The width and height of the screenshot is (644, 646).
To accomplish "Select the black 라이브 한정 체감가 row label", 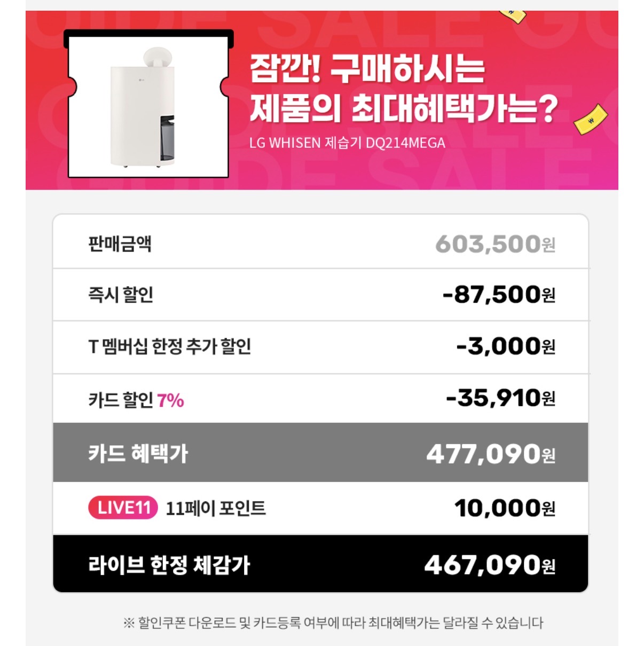I will pyautogui.click(x=169, y=565).
